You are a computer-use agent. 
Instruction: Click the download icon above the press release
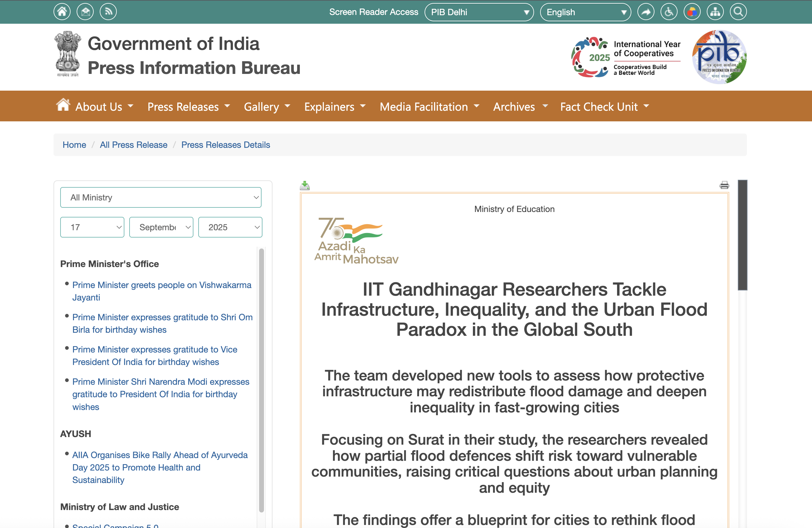[x=305, y=185]
